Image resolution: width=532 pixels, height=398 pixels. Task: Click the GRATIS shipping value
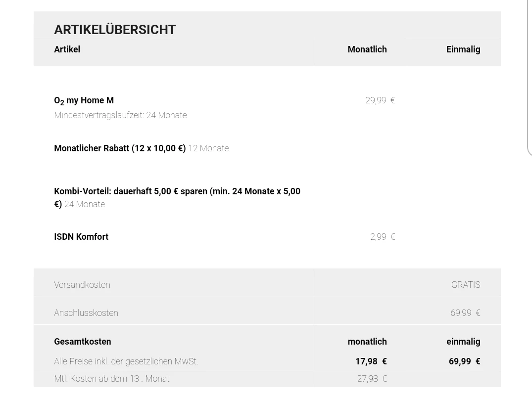click(x=465, y=285)
